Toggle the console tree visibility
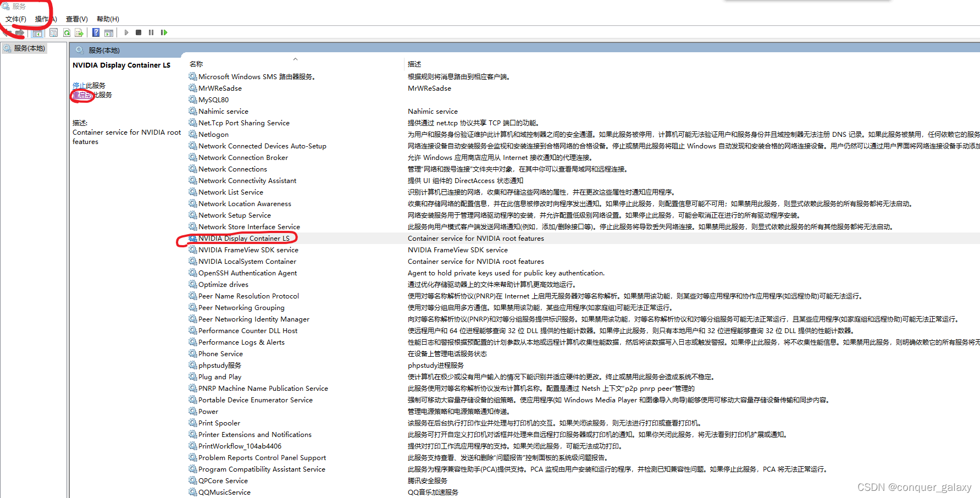This screenshot has width=980, height=498. click(x=37, y=32)
